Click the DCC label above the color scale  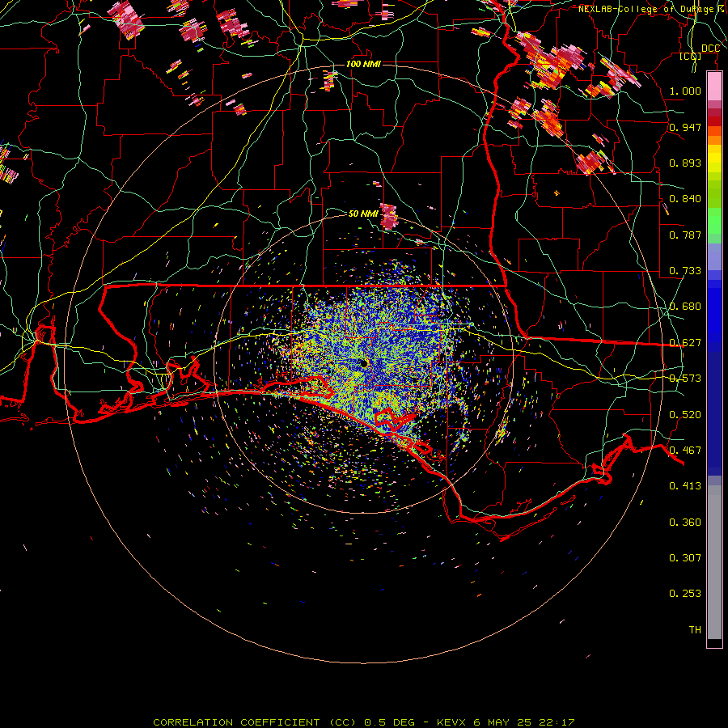pos(710,49)
